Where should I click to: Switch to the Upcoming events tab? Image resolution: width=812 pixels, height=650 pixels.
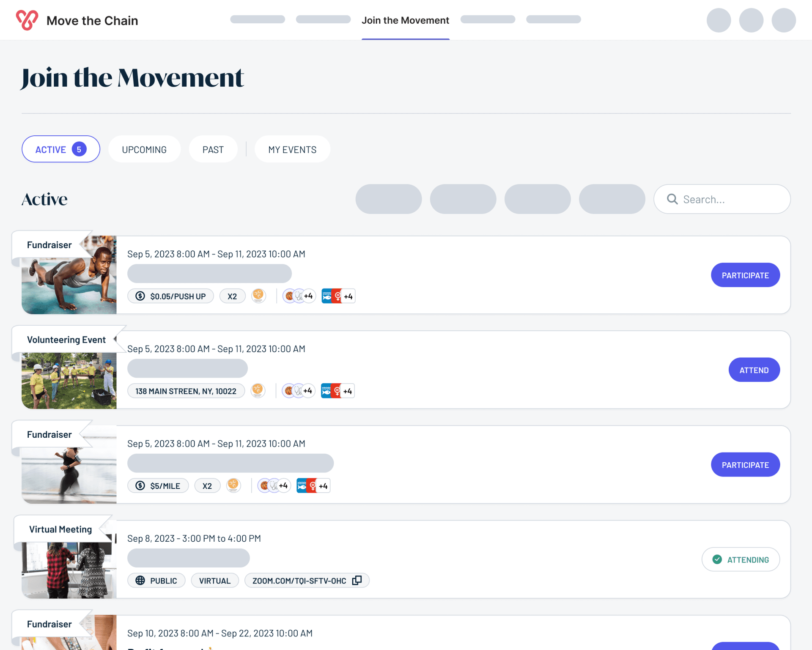click(x=144, y=149)
